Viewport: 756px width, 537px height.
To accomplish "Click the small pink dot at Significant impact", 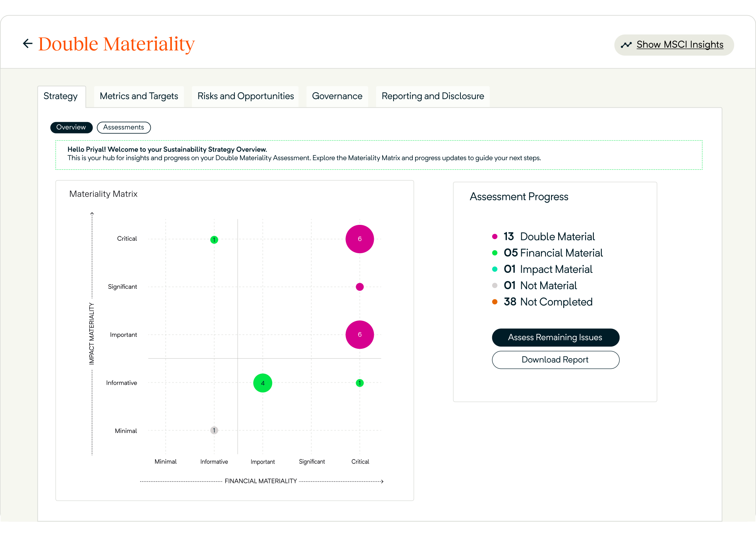I will (359, 287).
